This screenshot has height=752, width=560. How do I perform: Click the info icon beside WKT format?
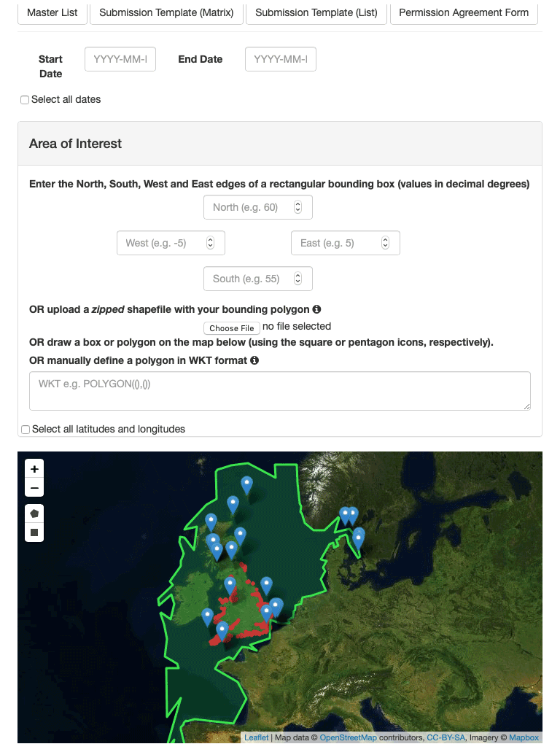click(254, 360)
